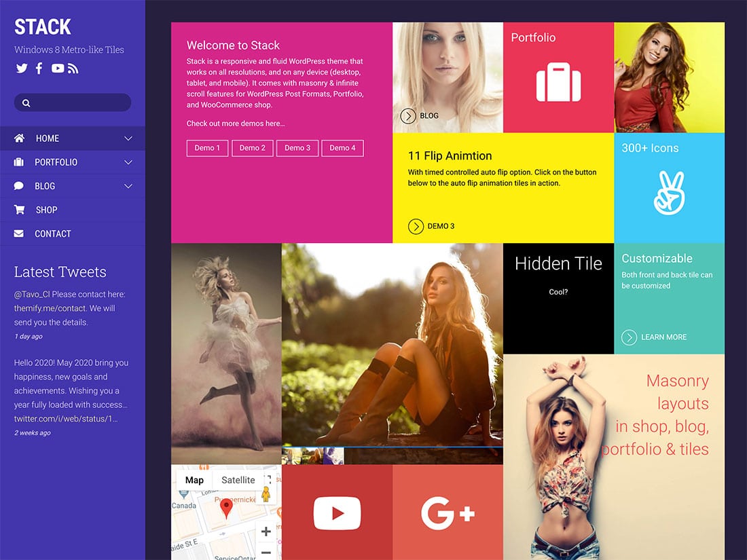Click the search input field
Viewport: 747px width, 560px height.
point(73,102)
